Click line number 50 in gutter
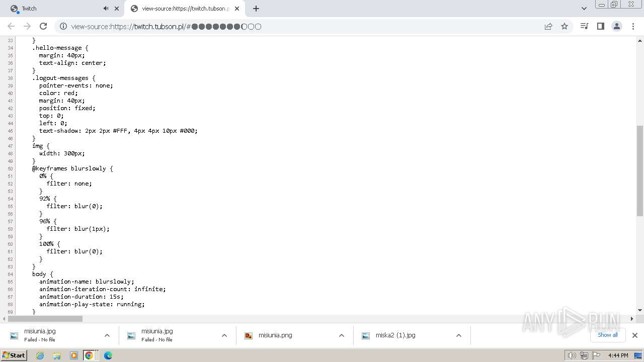This screenshot has height=362, width=644. pyautogui.click(x=11, y=169)
